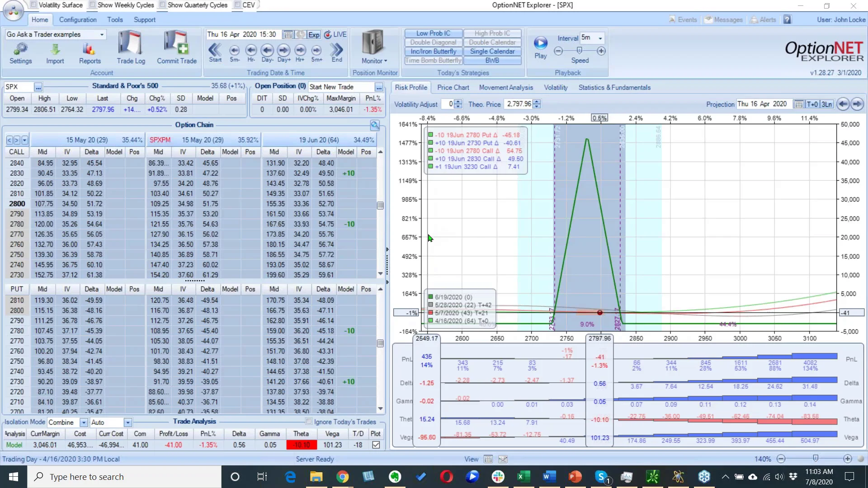This screenshot has height=488, width=868.
Task: Open the Auto dropdown in Trade Analysis
Action: point(128,422)
